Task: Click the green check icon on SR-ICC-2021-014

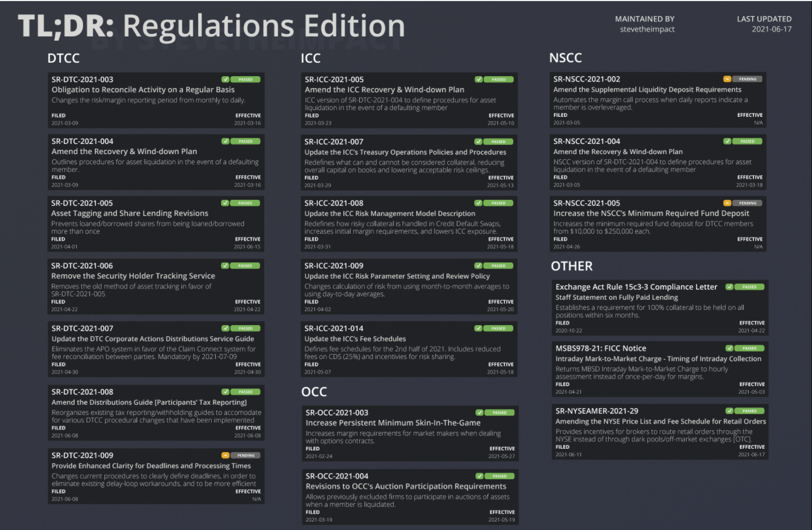Action: [x=478, y=328]
